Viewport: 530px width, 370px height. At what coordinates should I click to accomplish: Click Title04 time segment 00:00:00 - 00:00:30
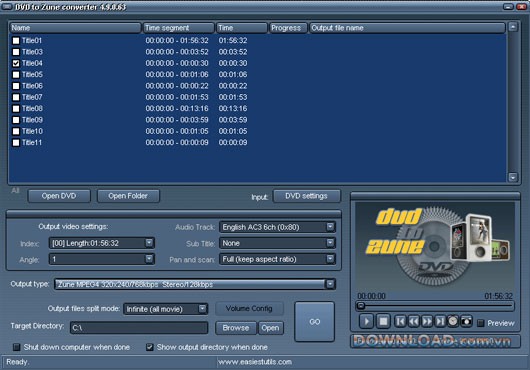177,63
